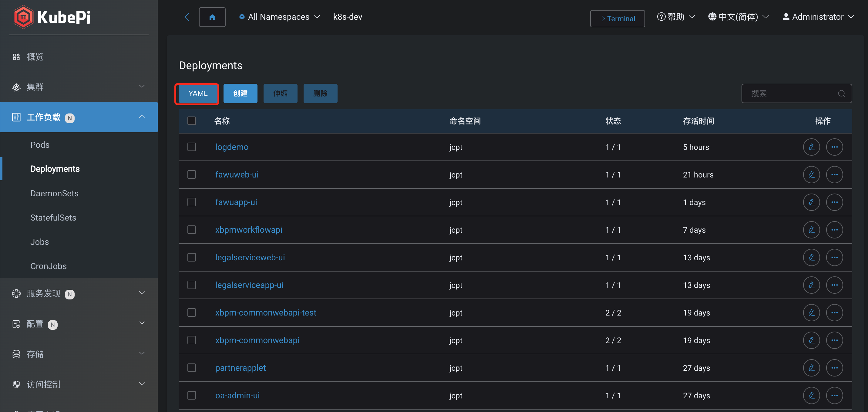Expand the 集群 cluster menu section

(x=35, y=87)
